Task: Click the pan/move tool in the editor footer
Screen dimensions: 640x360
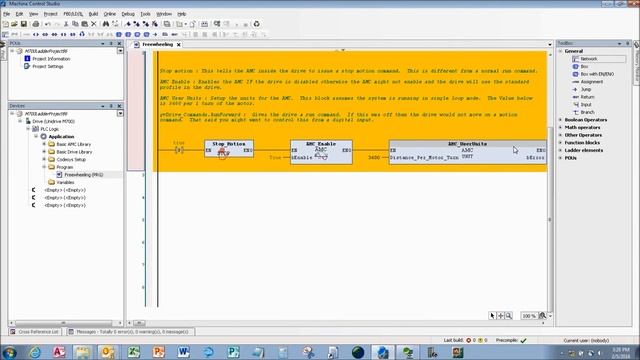Action: click(500, 316)
